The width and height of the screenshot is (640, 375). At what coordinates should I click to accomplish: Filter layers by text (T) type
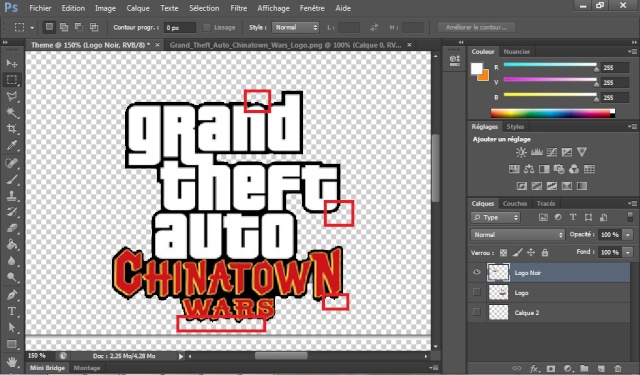pos(573,217)
